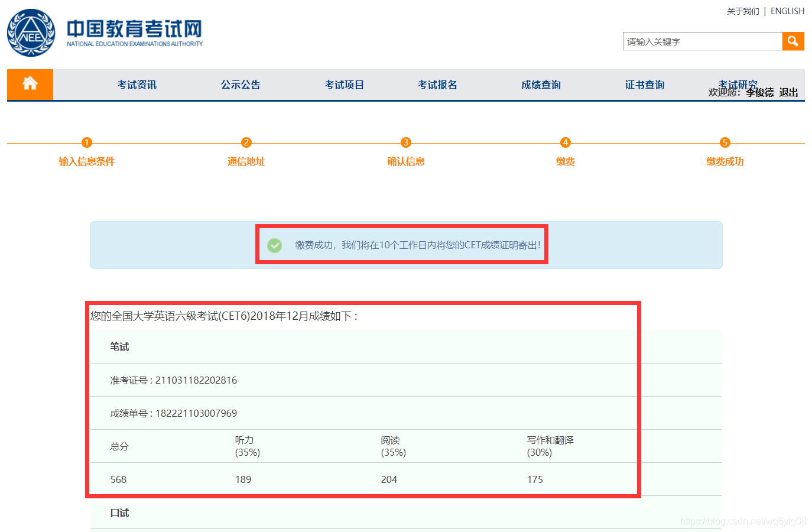Open the 考试资讯 menu
812x532 pixels.
[137, 85]
